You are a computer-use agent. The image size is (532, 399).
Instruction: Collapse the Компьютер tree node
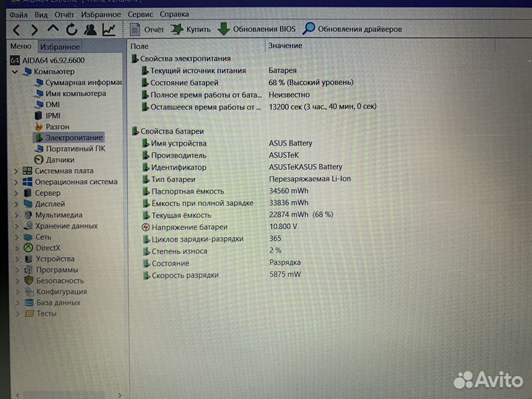tap(15, 72)
